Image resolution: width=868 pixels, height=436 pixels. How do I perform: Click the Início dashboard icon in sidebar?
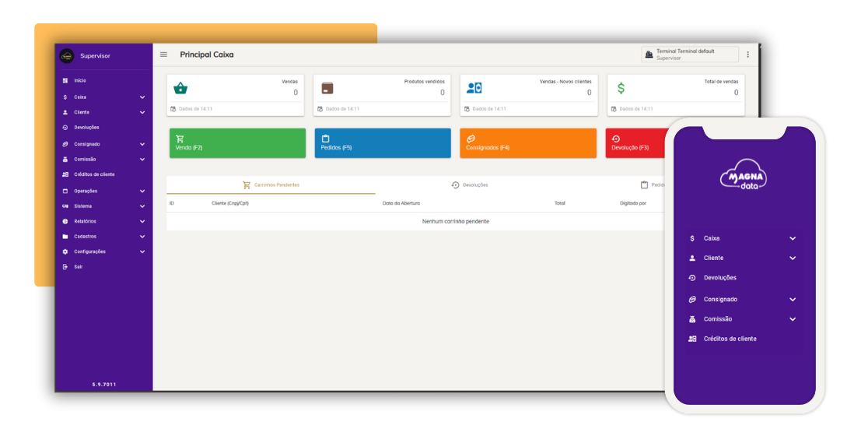(65, 80)
